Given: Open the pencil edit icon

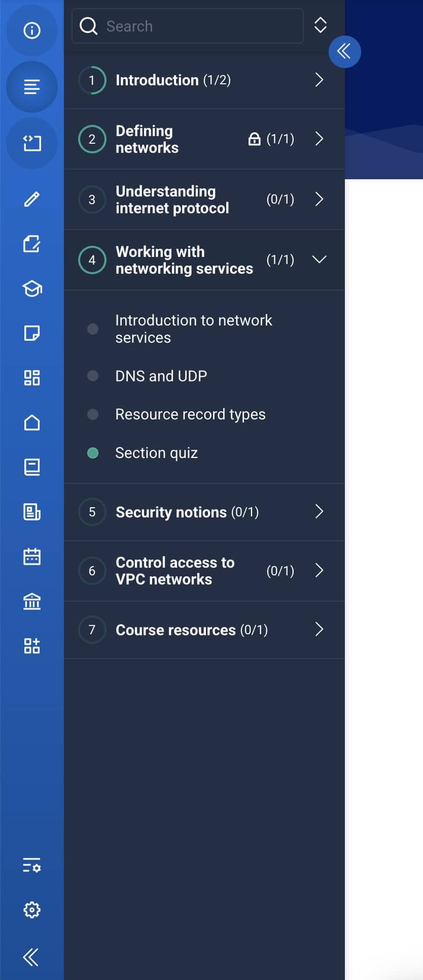Looking at the screenshot, I should pyautogui.click(x=32, y=199).
